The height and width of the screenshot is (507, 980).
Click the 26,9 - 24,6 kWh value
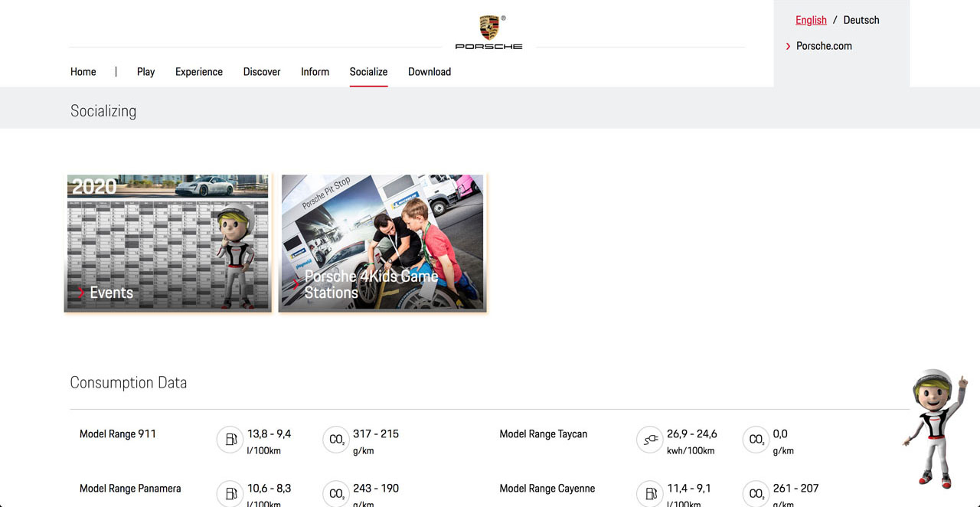[692, 433]
